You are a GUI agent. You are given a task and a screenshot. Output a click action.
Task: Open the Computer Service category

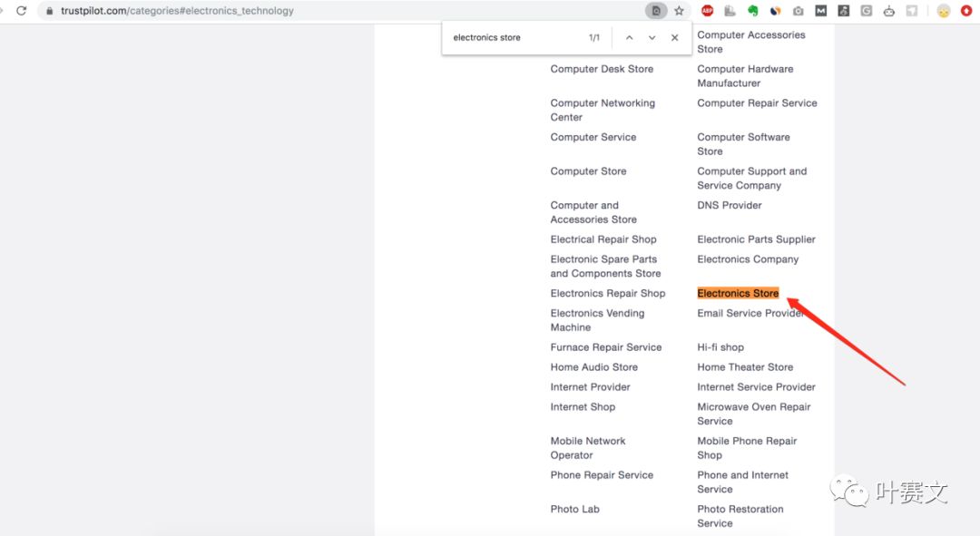[593, 137]
